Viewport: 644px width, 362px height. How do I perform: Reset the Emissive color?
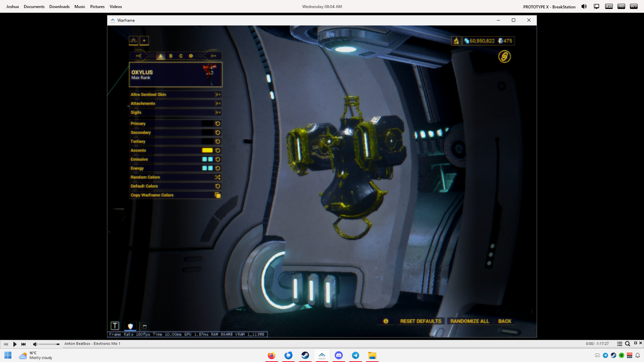pos(218,159)
